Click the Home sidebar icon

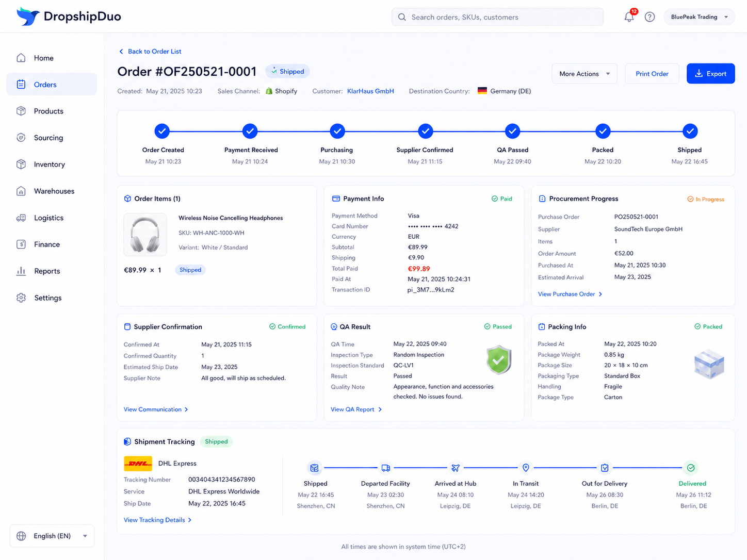[x=21, y=58]
